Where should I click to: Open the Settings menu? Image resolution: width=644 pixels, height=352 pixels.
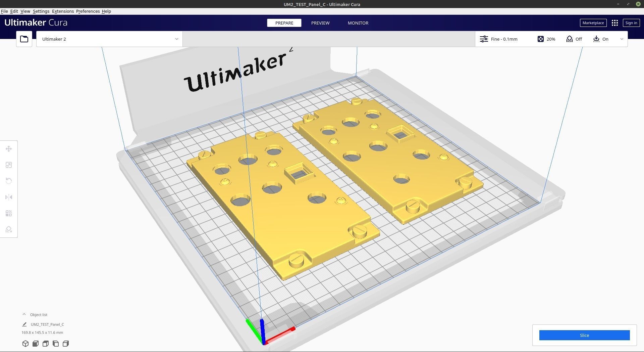41,11
